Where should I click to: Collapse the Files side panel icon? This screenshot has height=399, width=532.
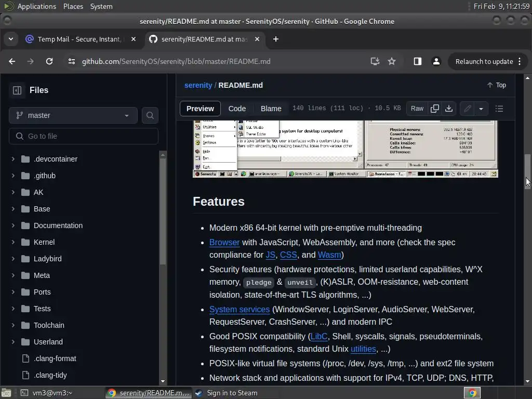coord(17,90)
